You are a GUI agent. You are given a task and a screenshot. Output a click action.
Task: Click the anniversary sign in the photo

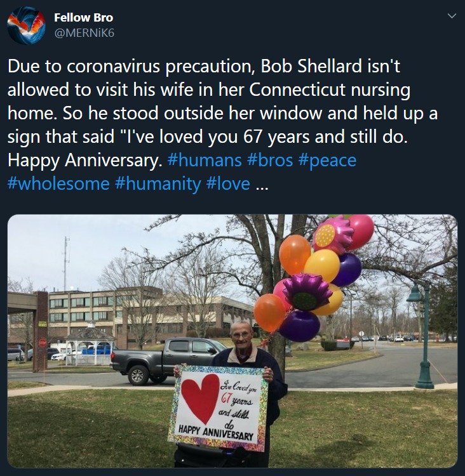click(217, 408)
